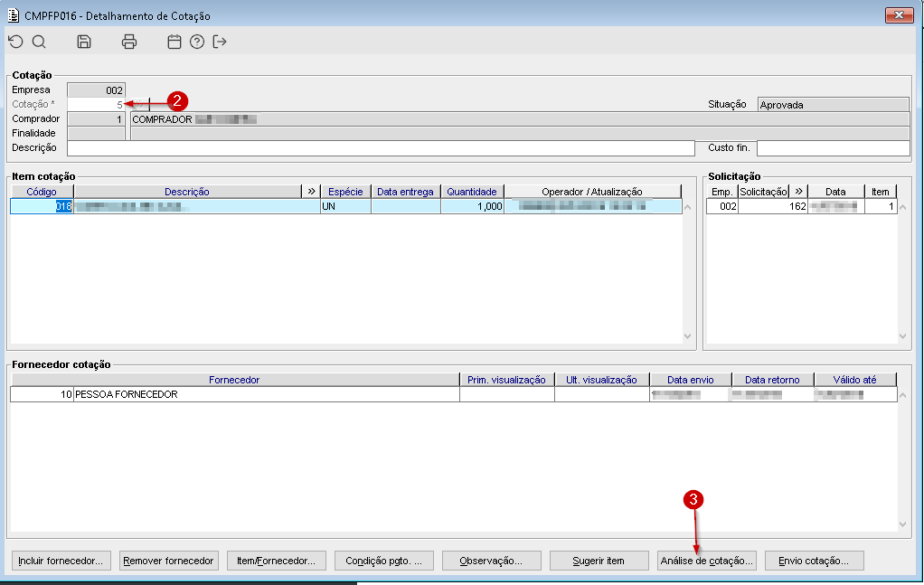This screenshot has height=585, width=924.
Task: Click the Finalidade code field
Action: (96, 133)
